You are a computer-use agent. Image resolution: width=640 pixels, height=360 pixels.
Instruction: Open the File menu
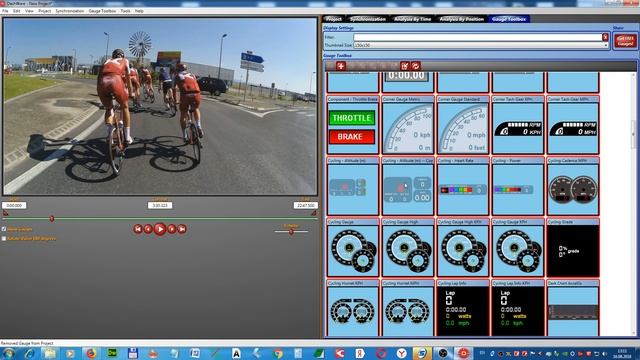(x=5, y=11)
